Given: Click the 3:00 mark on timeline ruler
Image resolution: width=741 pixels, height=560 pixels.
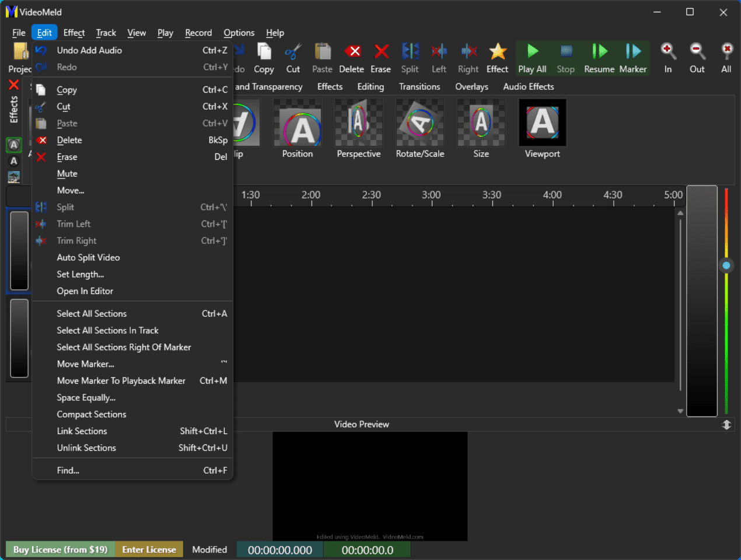Looking at the screenshot, I should click(431, 195).
